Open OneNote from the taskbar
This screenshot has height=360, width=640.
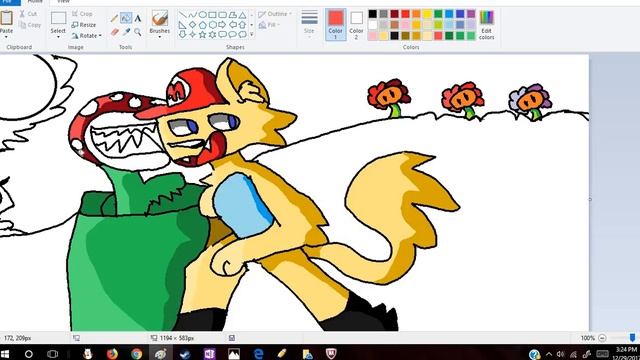coord(209,353)
